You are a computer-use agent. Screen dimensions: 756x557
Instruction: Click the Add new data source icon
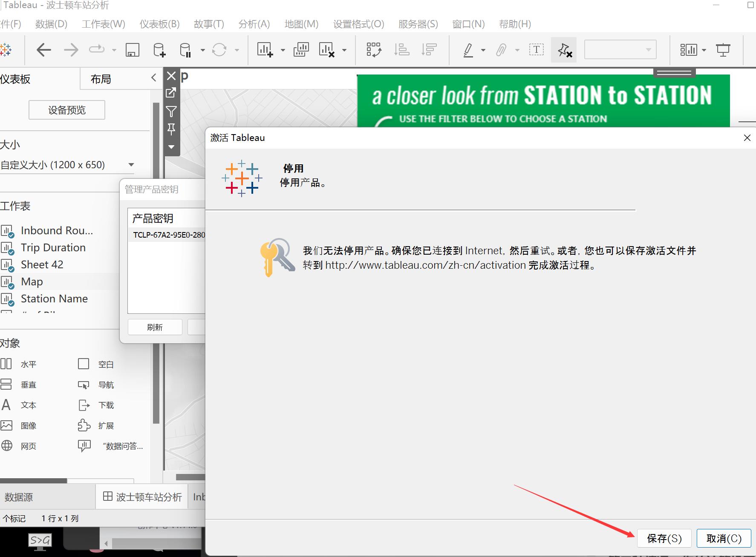[159, 50]
